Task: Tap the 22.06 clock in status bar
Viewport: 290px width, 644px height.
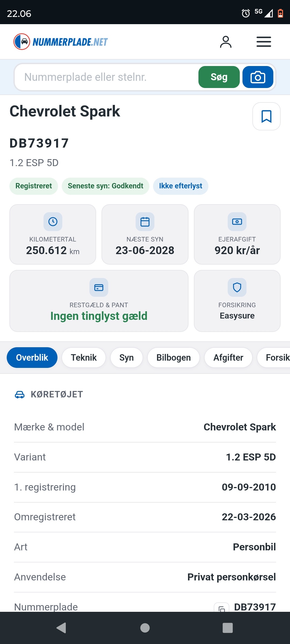Action: [19, 13]
